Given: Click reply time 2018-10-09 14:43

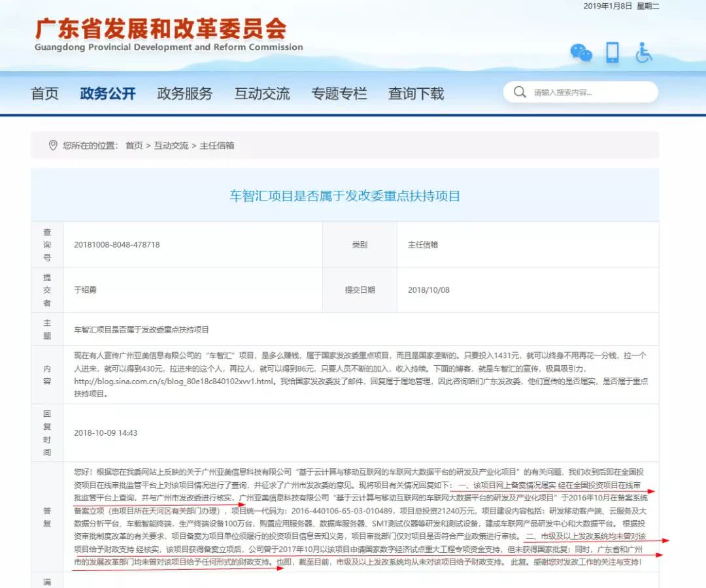Looking at the screenshot, I should (x=105, y=433).
